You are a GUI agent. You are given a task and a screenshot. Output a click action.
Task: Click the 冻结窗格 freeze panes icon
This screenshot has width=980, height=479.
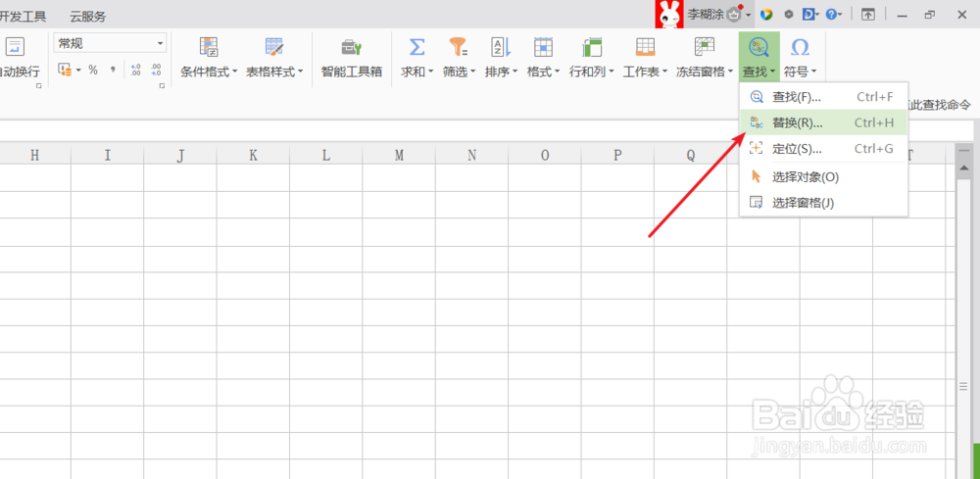[x=705, y=47]
